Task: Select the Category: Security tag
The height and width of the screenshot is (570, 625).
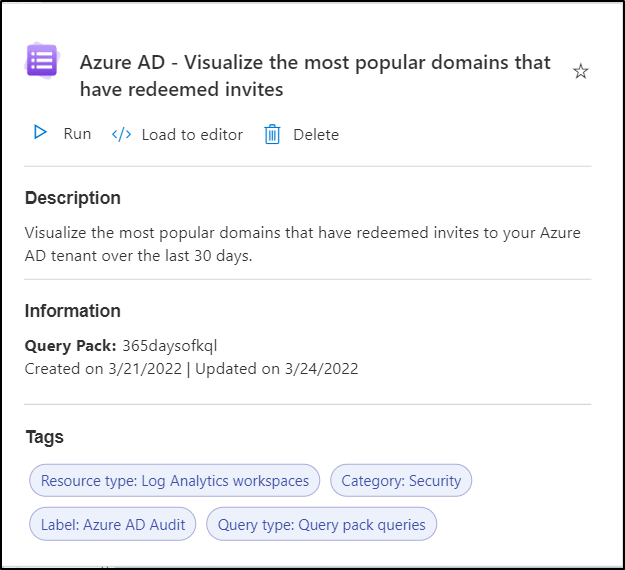Action: [x=401, y=481]
